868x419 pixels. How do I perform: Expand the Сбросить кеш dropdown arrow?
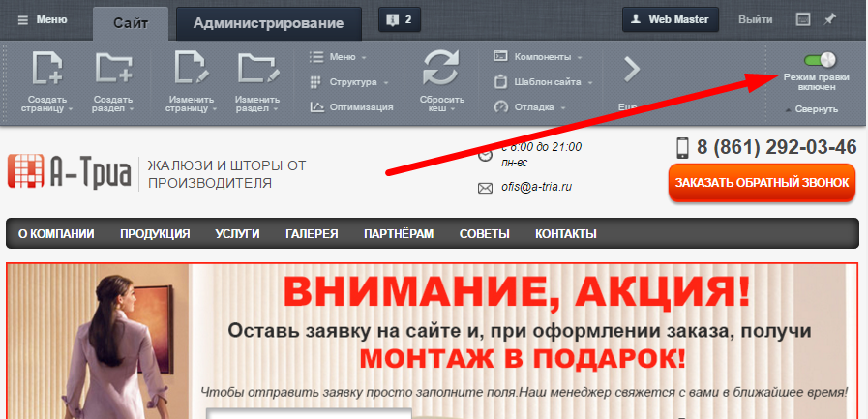point(452,109)
